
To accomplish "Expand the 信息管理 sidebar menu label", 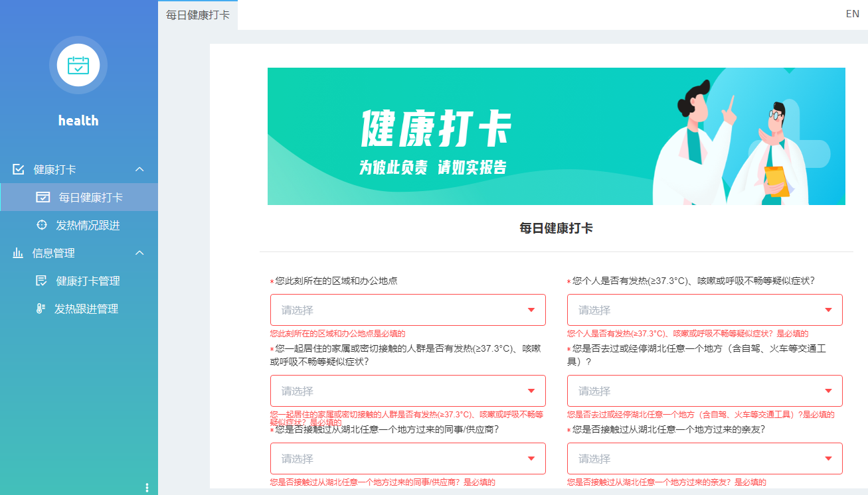I will pyautogui.click(x=53, y=253).
